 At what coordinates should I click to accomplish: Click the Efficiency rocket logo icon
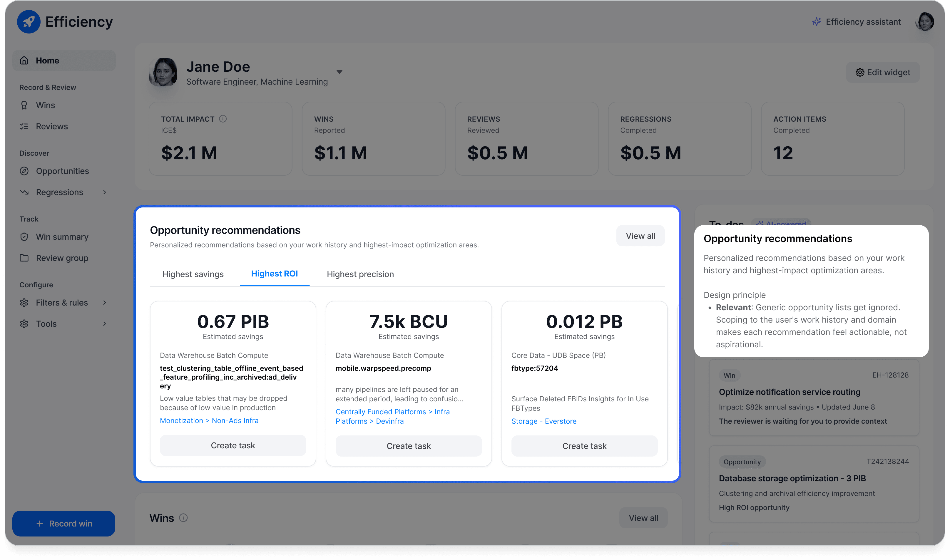coord(29,22)
